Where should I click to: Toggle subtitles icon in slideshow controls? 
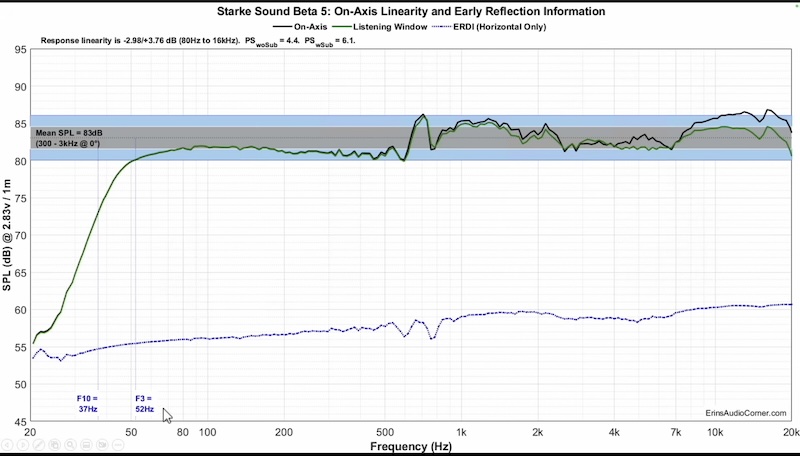click(86, 445)
